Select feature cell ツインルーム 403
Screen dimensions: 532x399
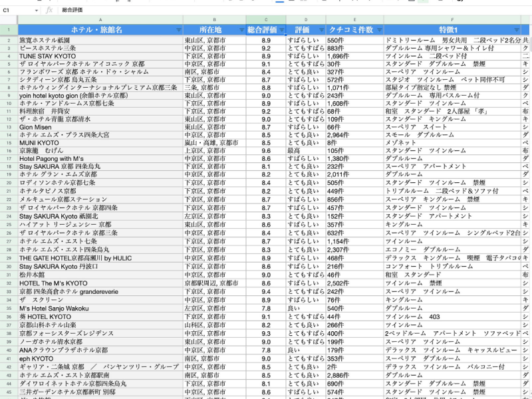point(452,317)
